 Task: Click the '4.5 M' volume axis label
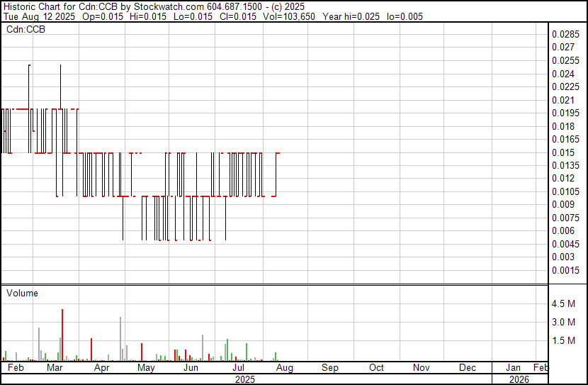pos(563,303)
